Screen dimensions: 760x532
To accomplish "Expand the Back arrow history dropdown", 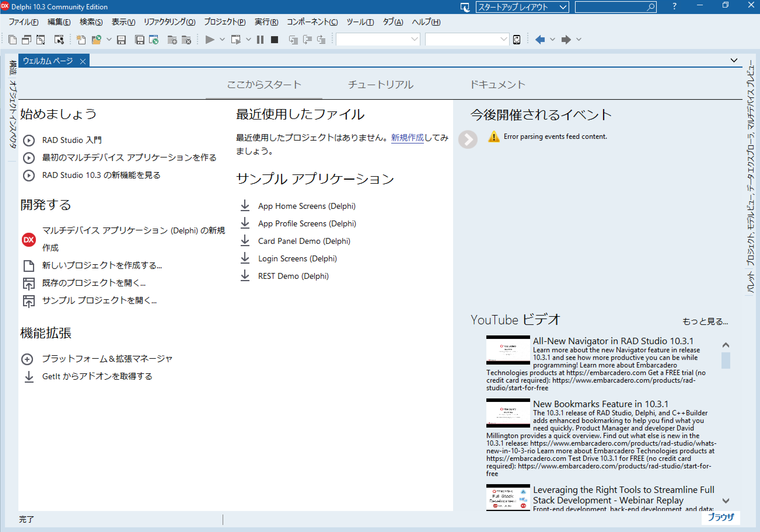I will (x=553, y=40).
